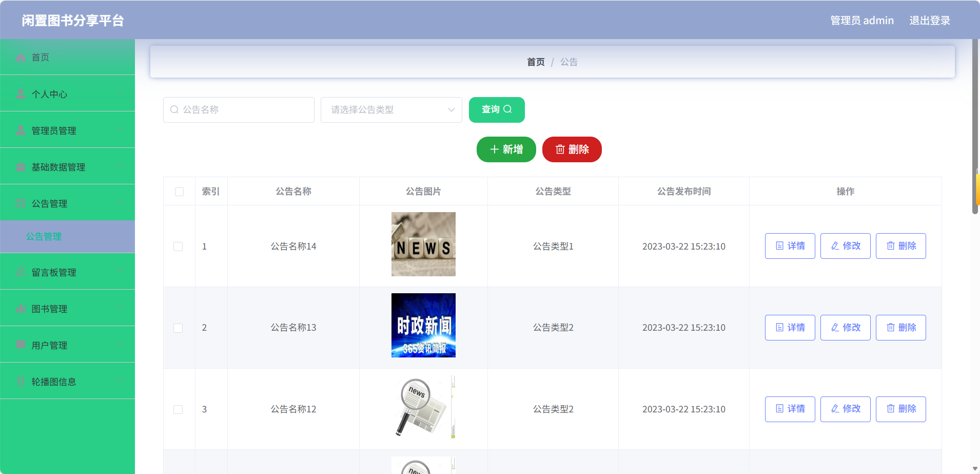Open the 基础数据管理 sidebar menu
Viewport: 980px width, 474px height.
[x=67, y=167]
